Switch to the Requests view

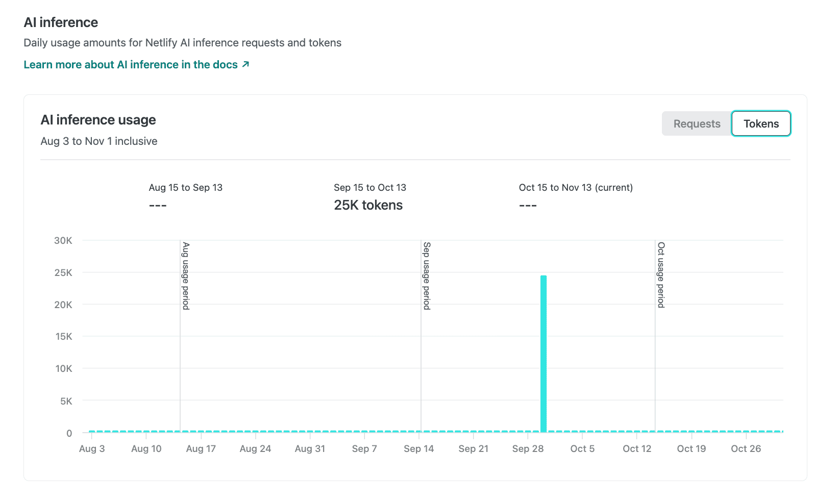click(697, 123)
